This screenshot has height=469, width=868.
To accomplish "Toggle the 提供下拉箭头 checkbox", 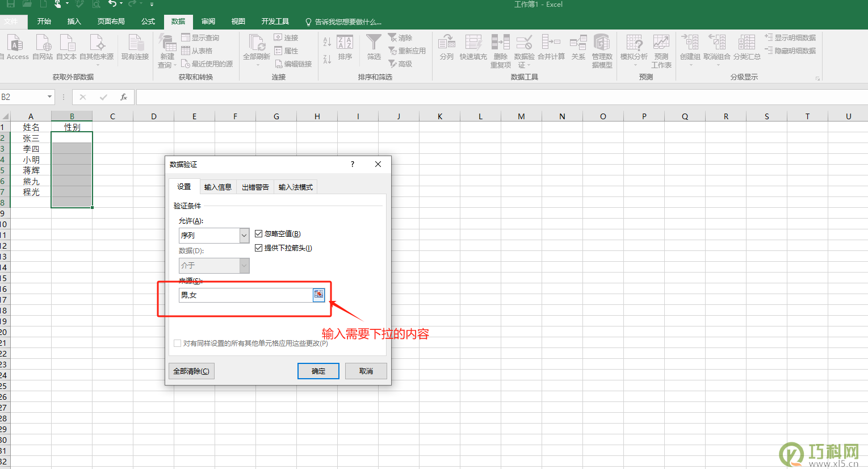I will (259, 248).
